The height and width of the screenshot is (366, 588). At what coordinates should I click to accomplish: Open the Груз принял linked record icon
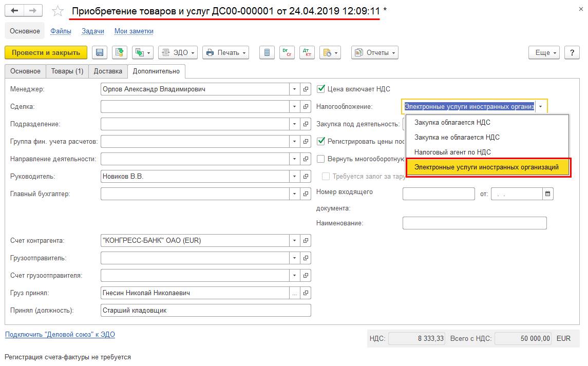point(306,293)
